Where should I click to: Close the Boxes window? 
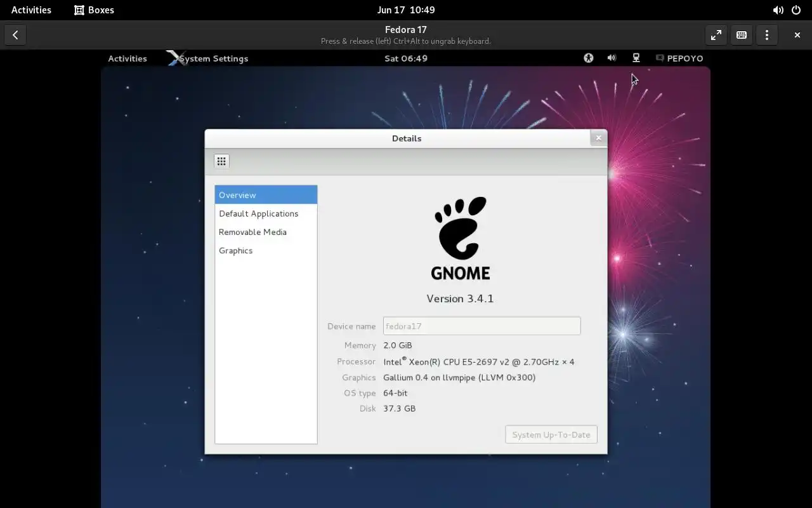797,35
